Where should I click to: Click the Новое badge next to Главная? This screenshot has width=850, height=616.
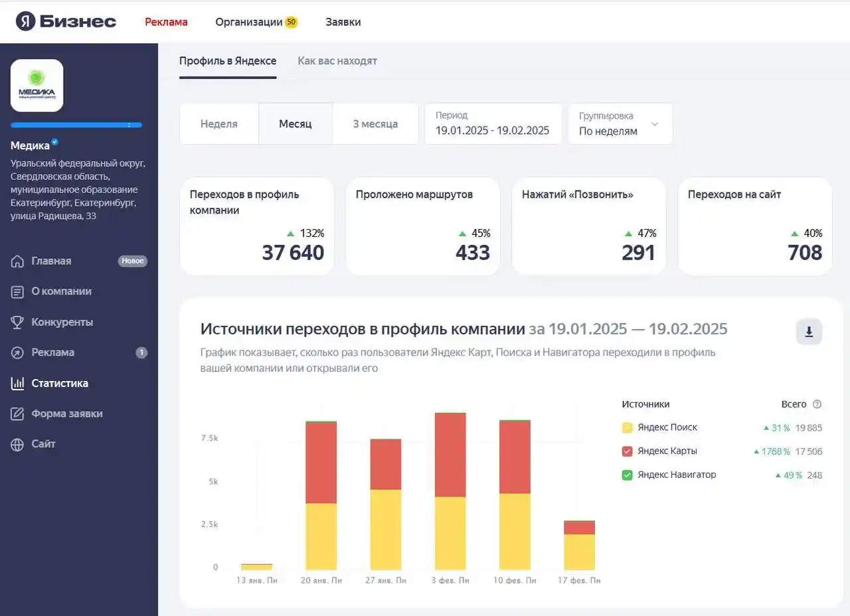click(133, 261)
